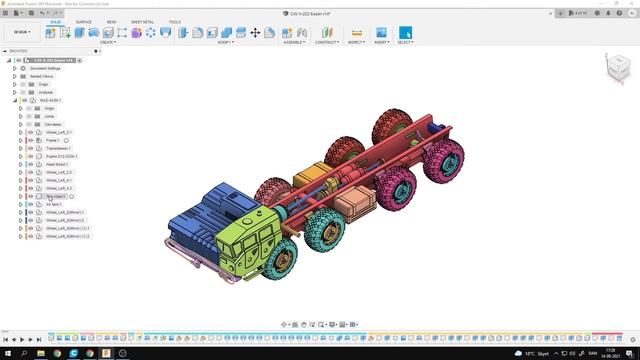Select the Press Pull tool

click(183, 33)
